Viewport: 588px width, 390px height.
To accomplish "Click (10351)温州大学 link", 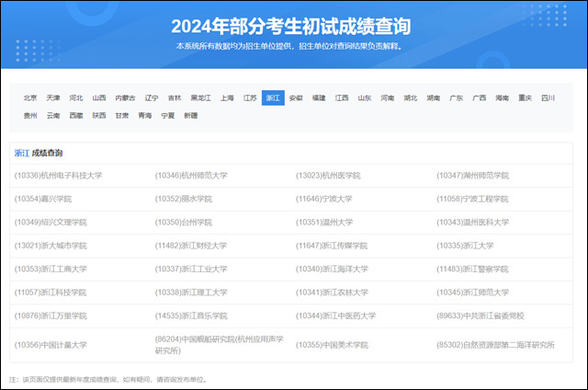I will pos(324,223).
